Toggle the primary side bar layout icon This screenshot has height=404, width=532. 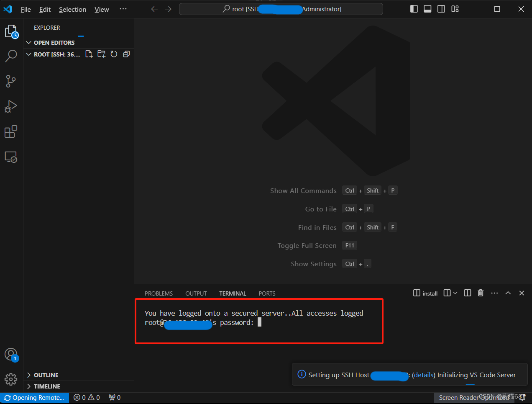[x=414, y=9]
